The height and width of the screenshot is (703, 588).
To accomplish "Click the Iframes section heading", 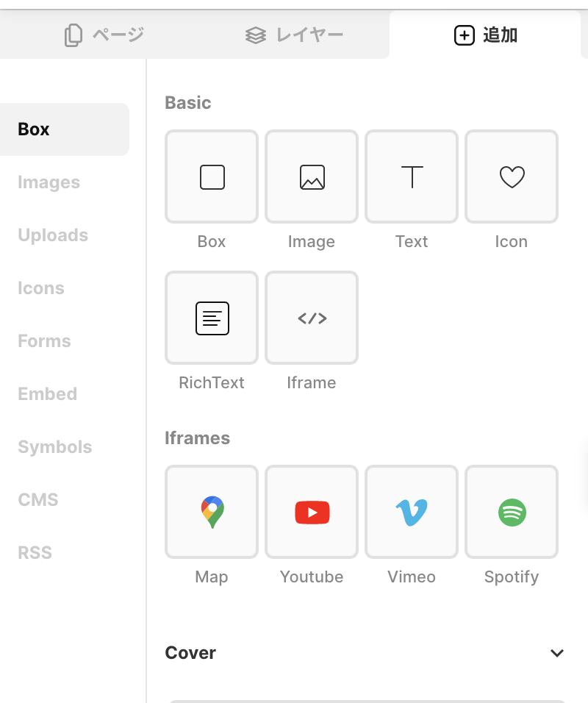I will pyautogui.click(x=197, y=438).
